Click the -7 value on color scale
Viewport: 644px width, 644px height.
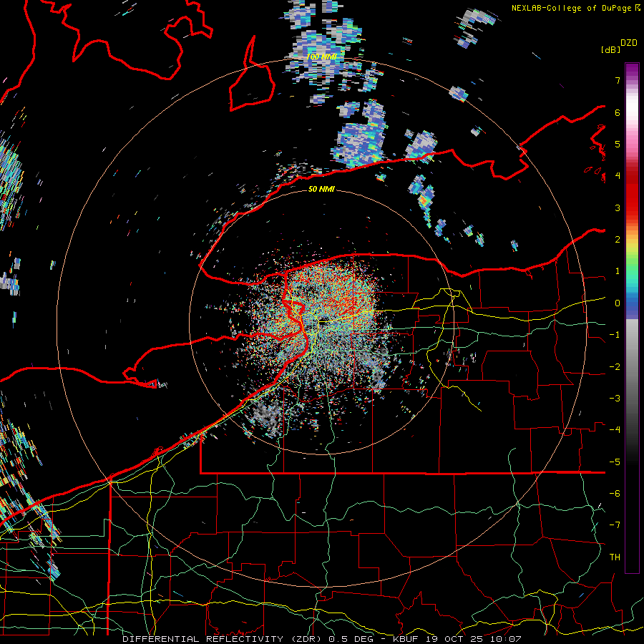615,525
